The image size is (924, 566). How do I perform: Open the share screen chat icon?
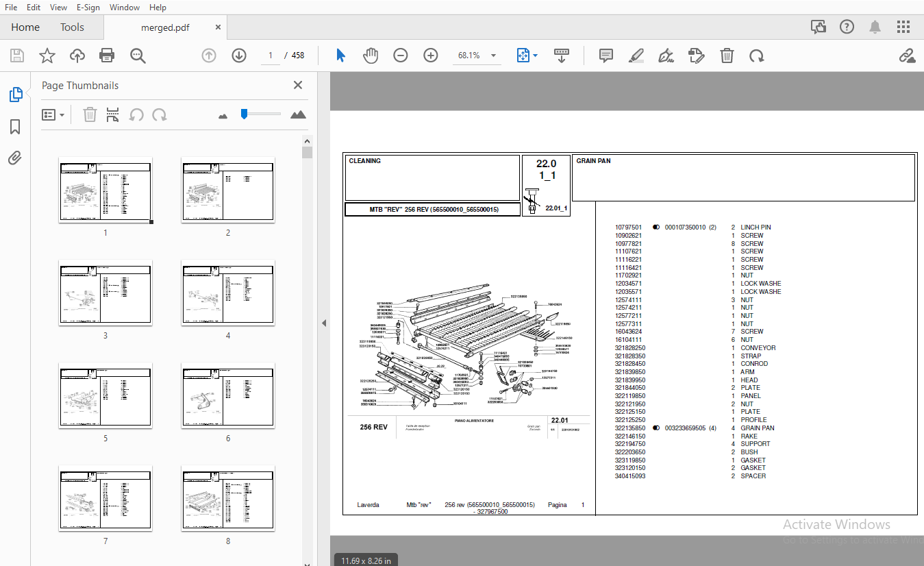[819, 27]
